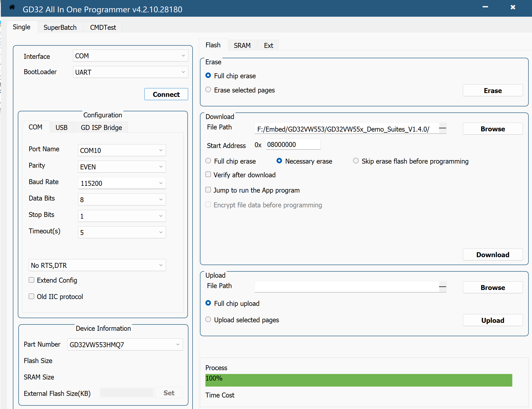Check Jump to run the App program
532x409 pixels.
208,190
